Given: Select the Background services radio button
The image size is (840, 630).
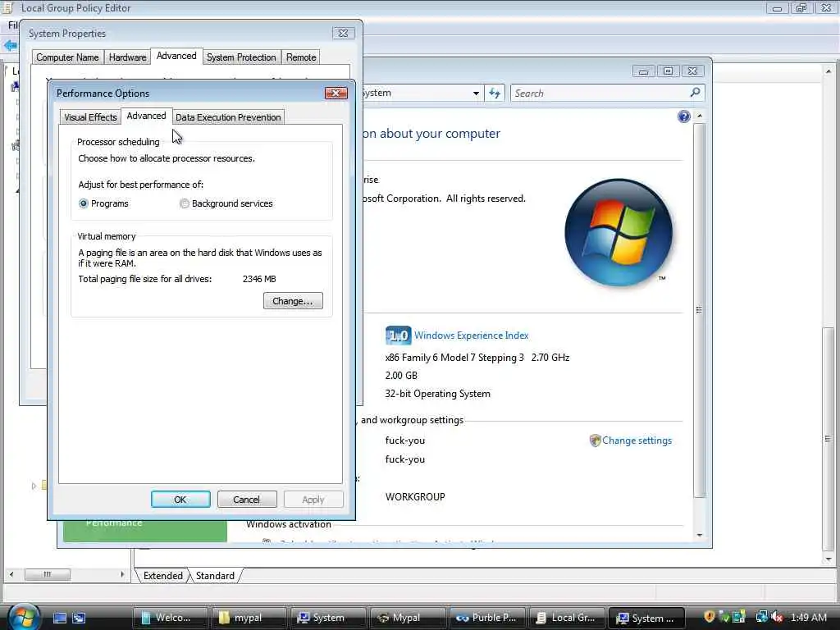Looking at the screenshot, I should point(185,203).
